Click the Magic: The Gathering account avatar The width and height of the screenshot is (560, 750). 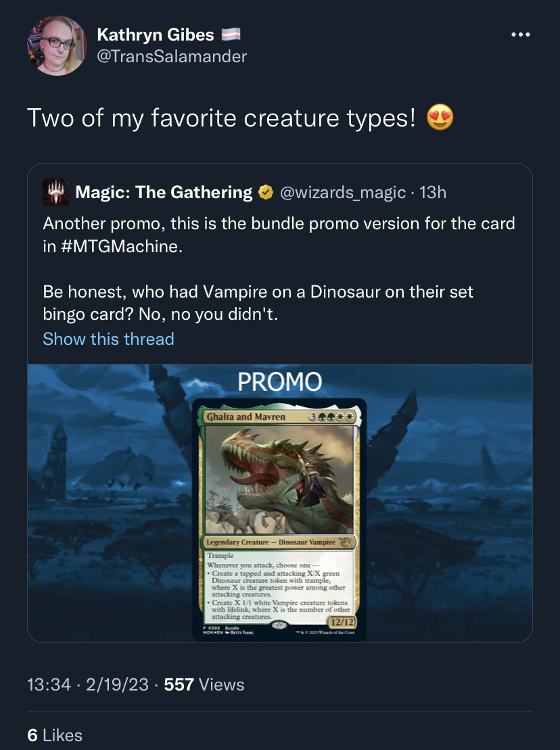pos(56,192)
